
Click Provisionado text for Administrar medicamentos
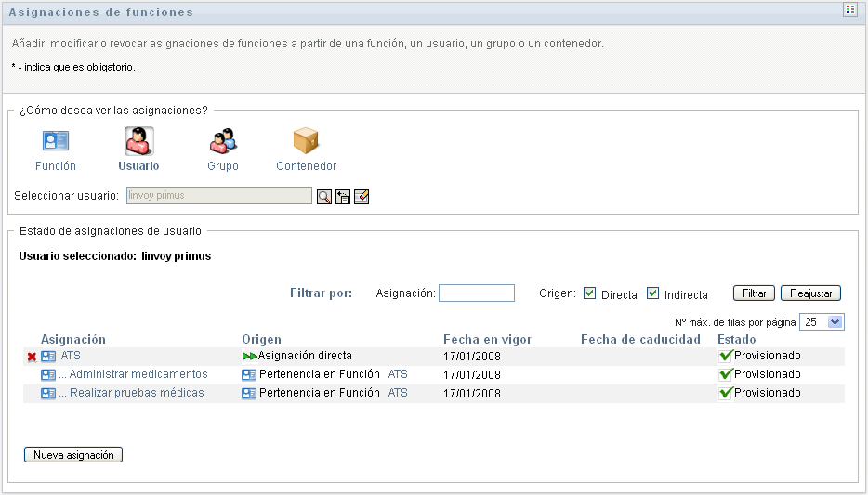768,374
